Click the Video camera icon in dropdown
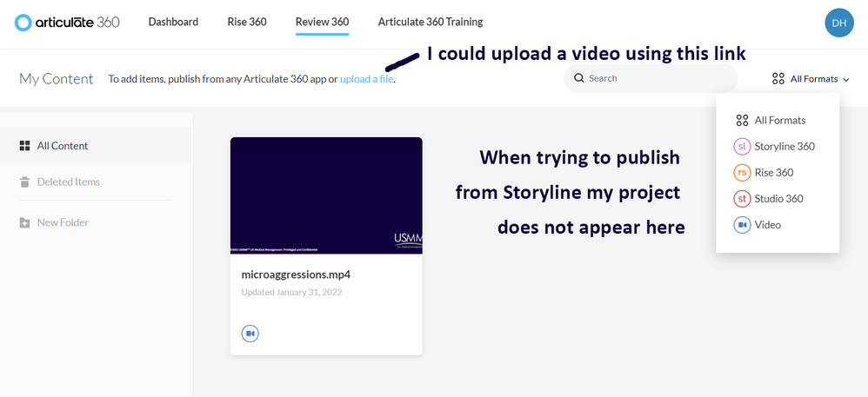The image size is (868, 397). point(742,225)
